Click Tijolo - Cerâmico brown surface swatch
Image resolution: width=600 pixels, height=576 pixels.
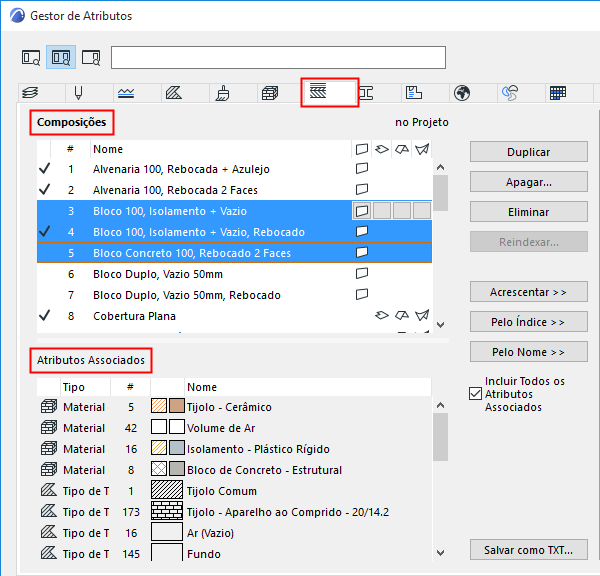176,406
